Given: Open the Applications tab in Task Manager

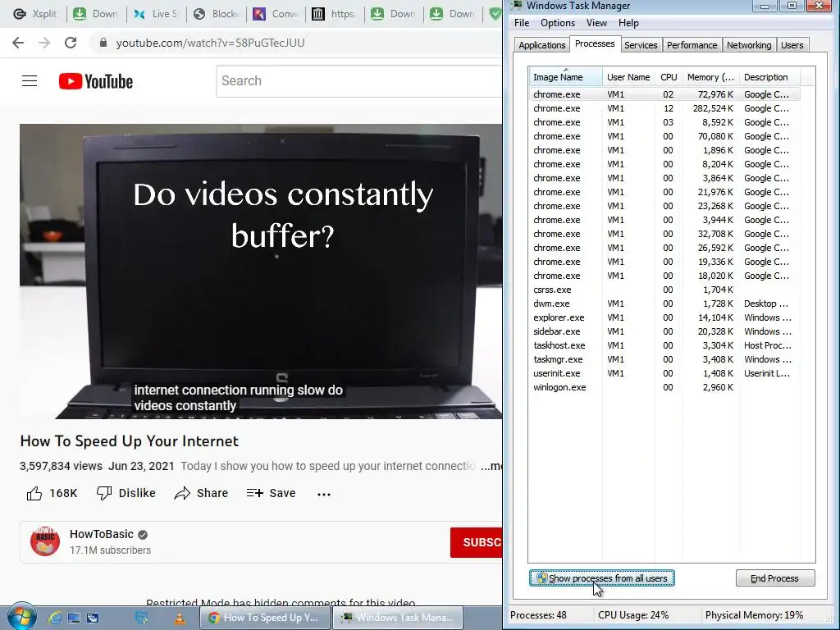Looking at the screenshot, I should (541, 45).
